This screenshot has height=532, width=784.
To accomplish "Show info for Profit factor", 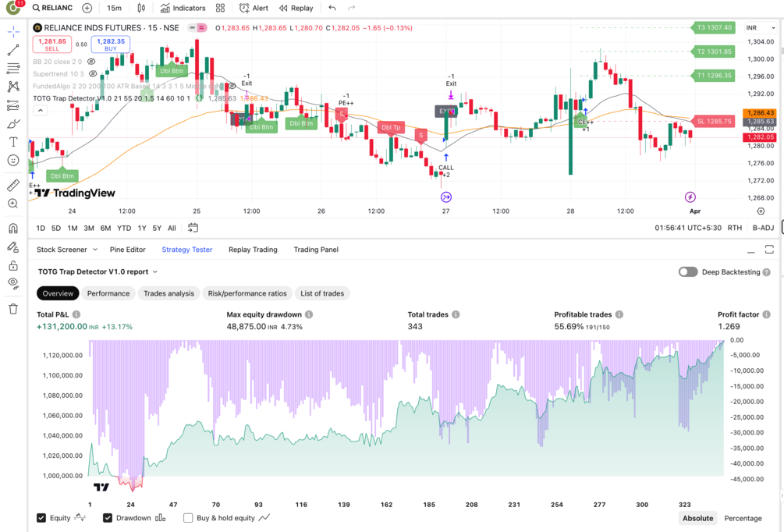I will click(x=767, y=314).
